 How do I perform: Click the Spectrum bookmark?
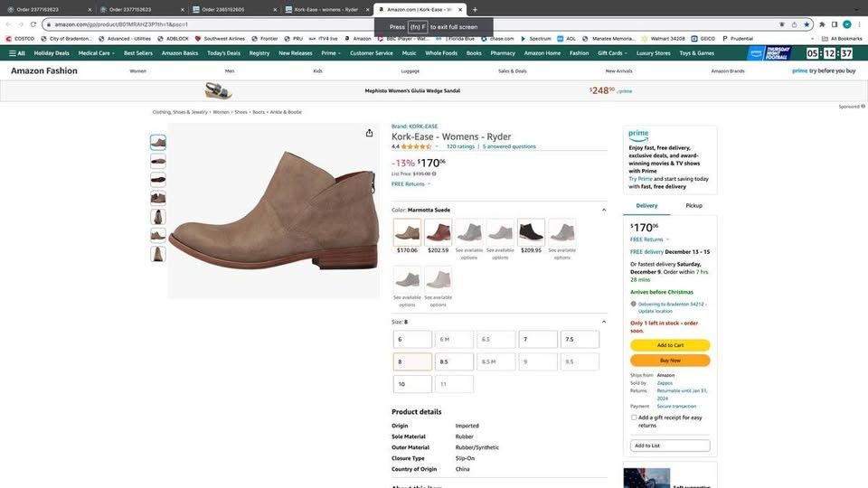coord(536,39)
